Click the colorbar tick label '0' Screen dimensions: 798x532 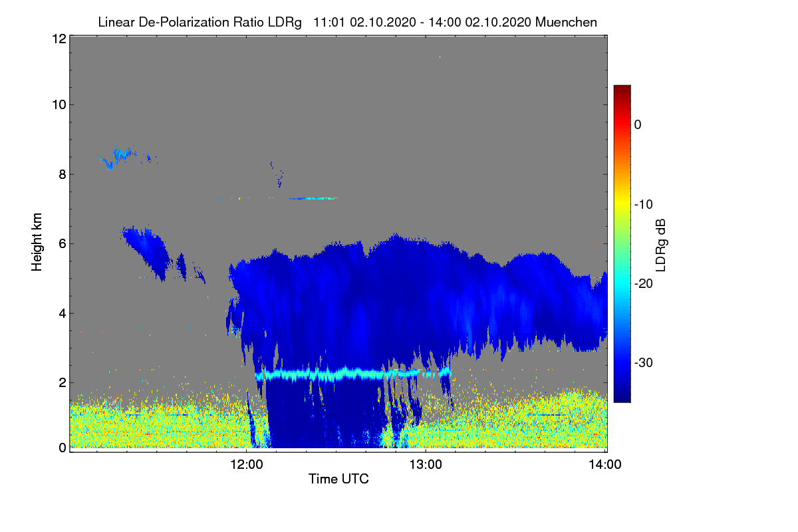tap(638, 124)
